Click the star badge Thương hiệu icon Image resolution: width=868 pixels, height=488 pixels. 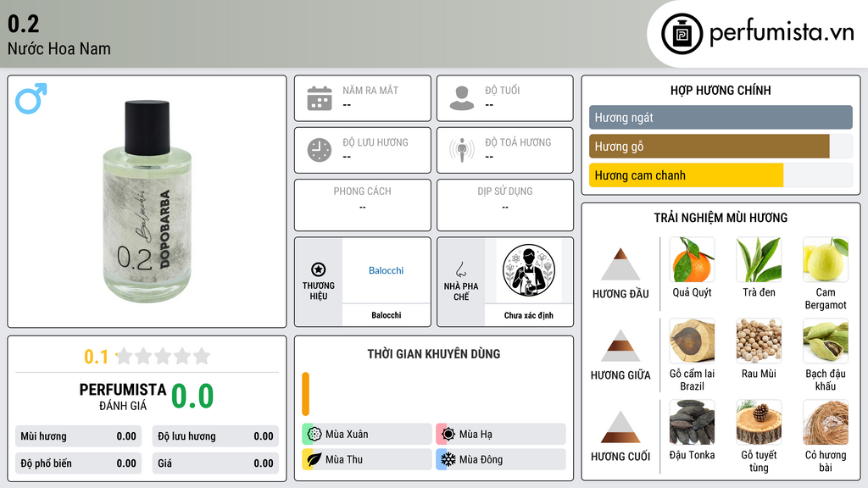click(319, 269)
